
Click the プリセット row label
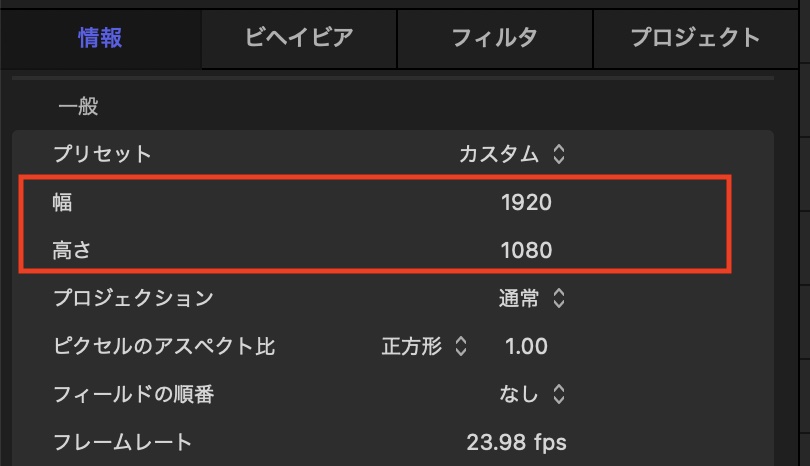point(102,154)
